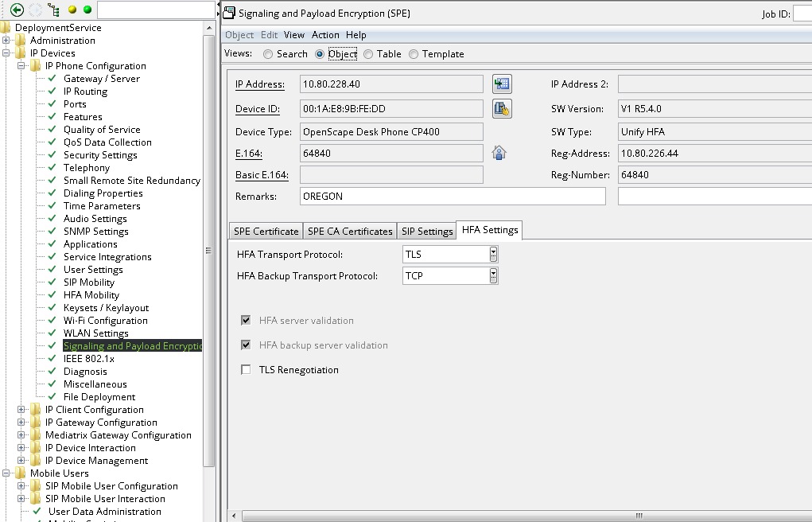Open the Edit menu

click(x=270, y=35)
